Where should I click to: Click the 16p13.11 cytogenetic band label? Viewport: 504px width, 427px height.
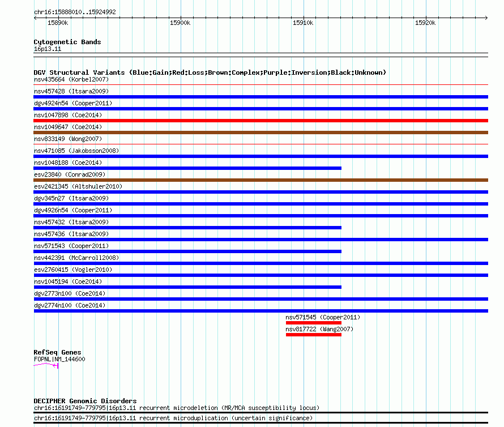point(48,49)
